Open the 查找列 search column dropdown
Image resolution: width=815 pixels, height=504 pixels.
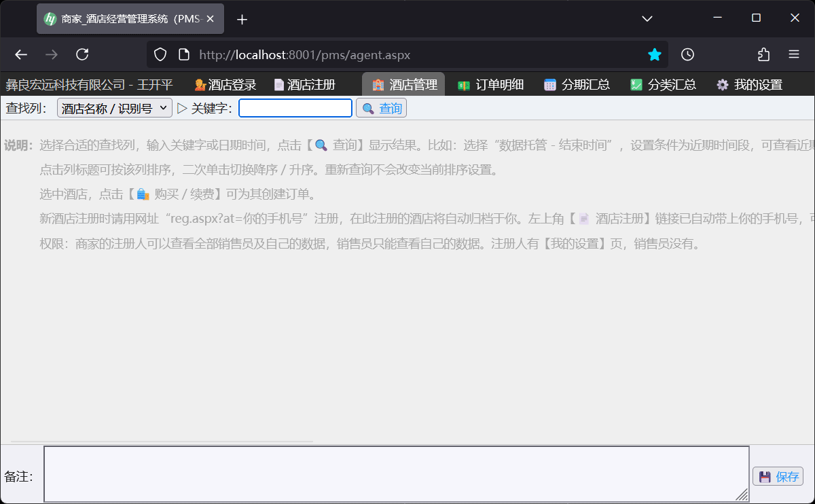(114, 107)
